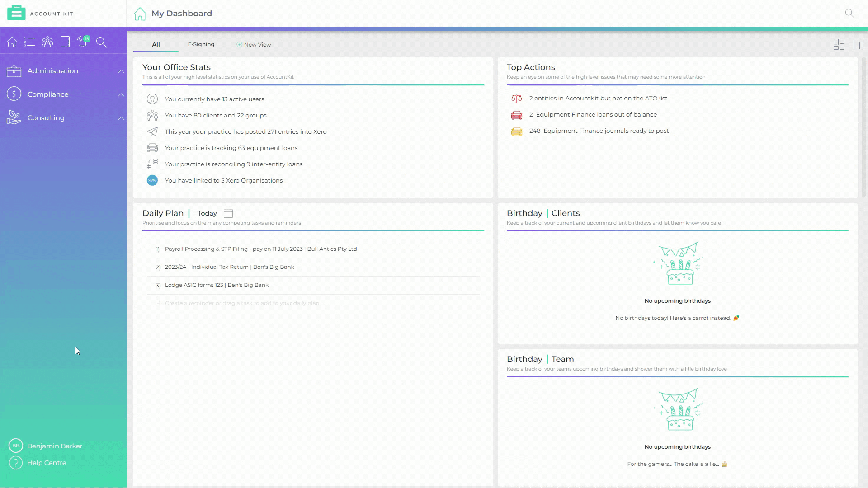868x488 pixels.
Task: Switch to the E-Signing tab
Action: 201,44
